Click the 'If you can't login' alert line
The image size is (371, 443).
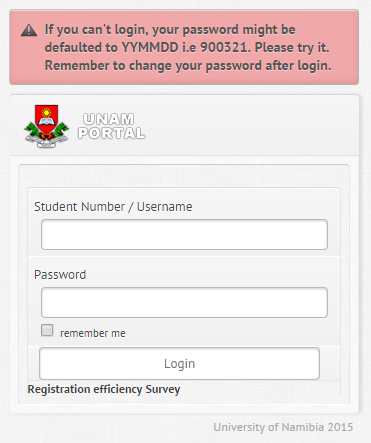170,29
